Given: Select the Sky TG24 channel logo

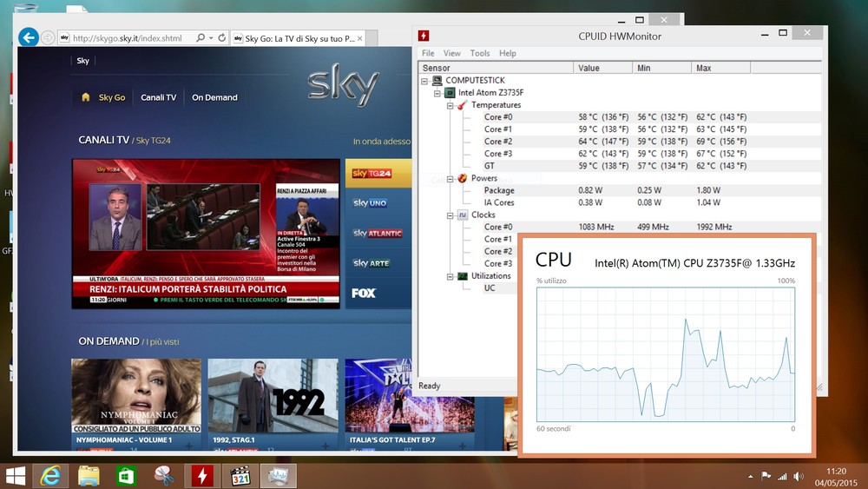Looking at the screenshot, I should [x=372, y=174].
